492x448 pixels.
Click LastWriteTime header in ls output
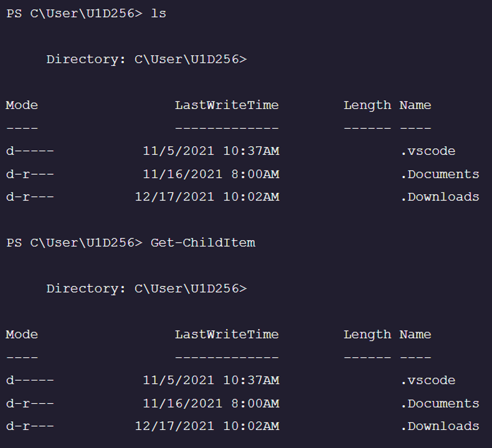[x=227, y=105]
